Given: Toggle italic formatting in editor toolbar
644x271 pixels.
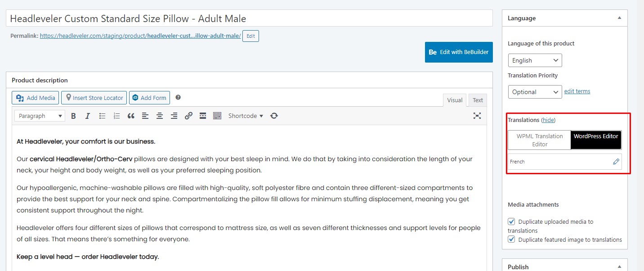Looking at the screenshot, I should pos(88,116).
